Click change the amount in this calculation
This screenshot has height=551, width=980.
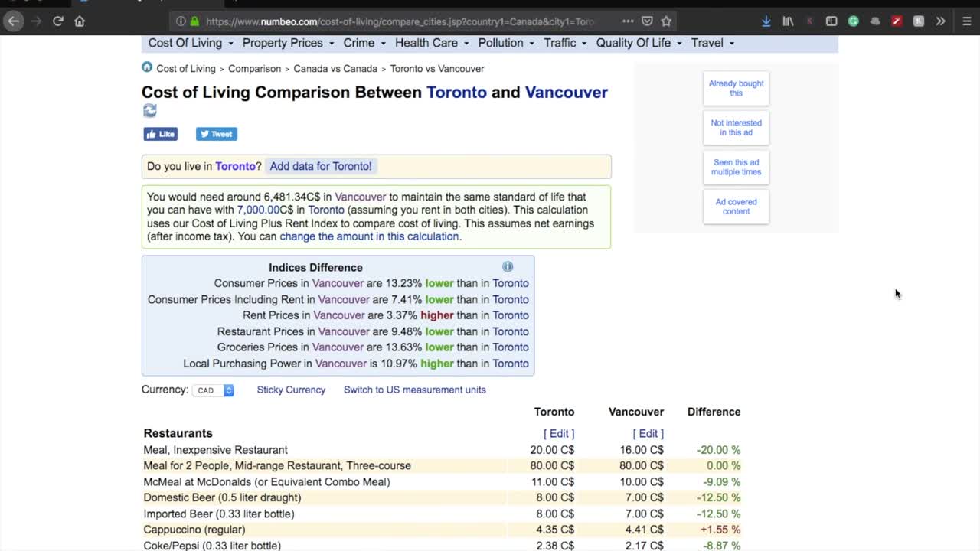click(x=369, y=236)
